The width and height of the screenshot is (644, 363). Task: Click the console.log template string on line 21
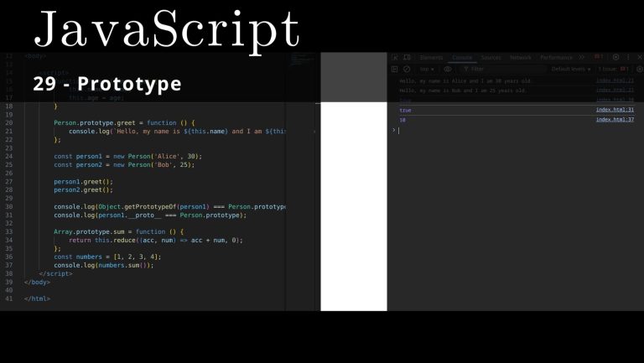click(x=199, y=132)
